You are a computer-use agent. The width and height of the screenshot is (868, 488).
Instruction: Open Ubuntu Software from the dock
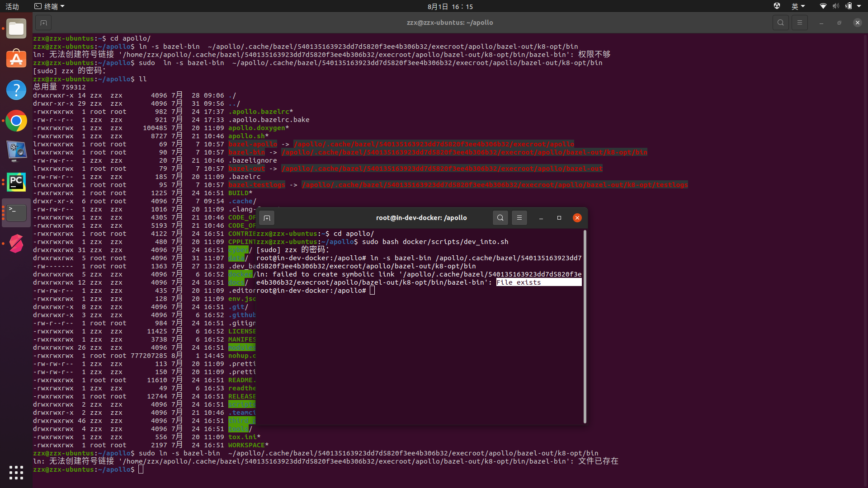click(x=16, y=59)
